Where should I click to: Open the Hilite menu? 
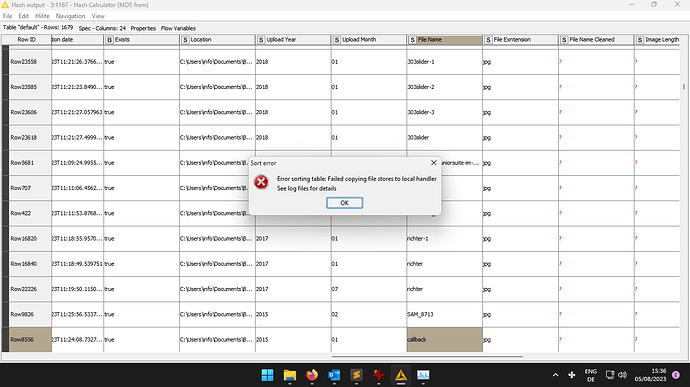point(42,16)
